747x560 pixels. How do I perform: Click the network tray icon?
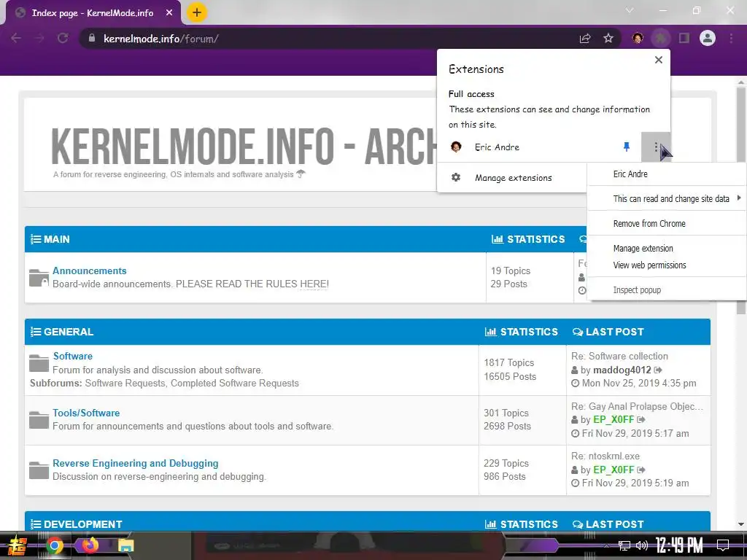click(x=624, y=545)
